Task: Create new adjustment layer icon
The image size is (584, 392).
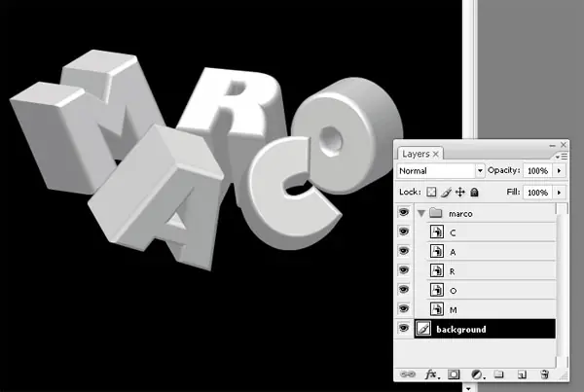Action: click(477, 374)
